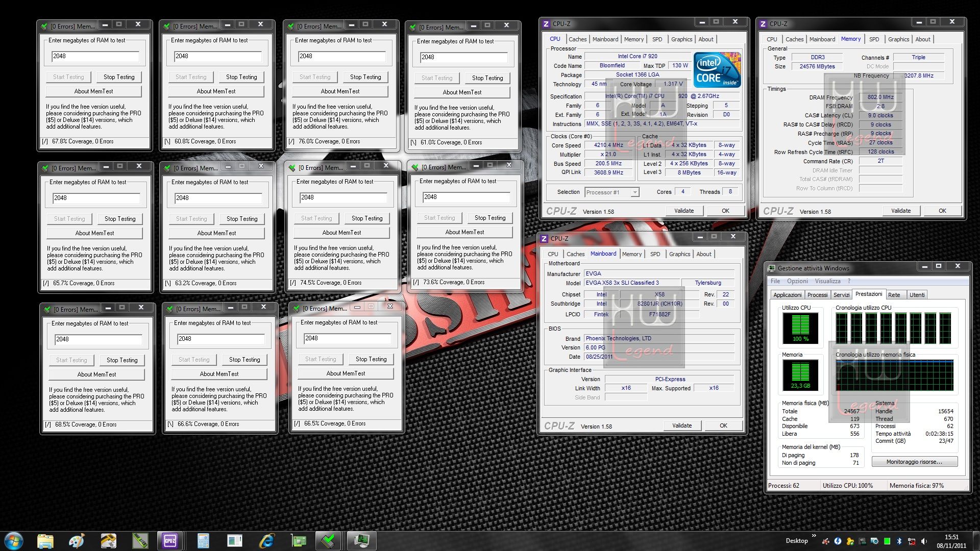Screen dimensions: 980x551
Task: Open the temperature monitor taskbar icon
Action: point(108,541)
